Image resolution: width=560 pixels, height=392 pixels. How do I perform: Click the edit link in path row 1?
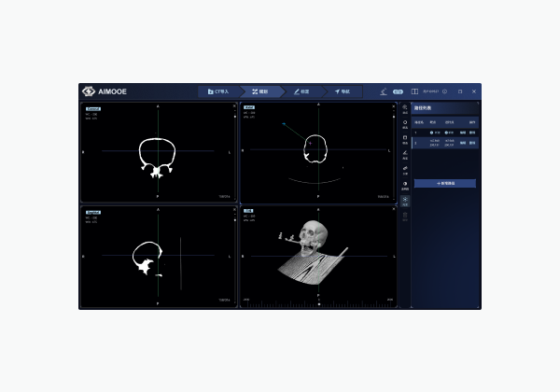click(x=463, y=133)
